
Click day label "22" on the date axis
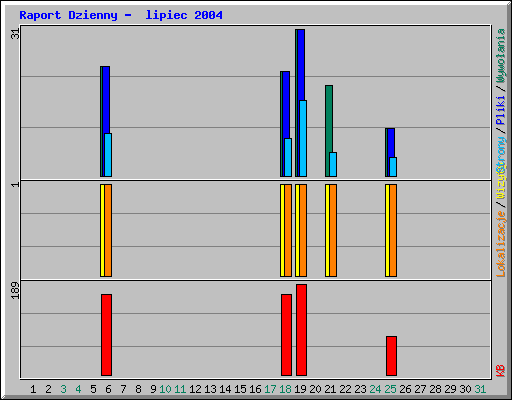click(x=345, y=389)
